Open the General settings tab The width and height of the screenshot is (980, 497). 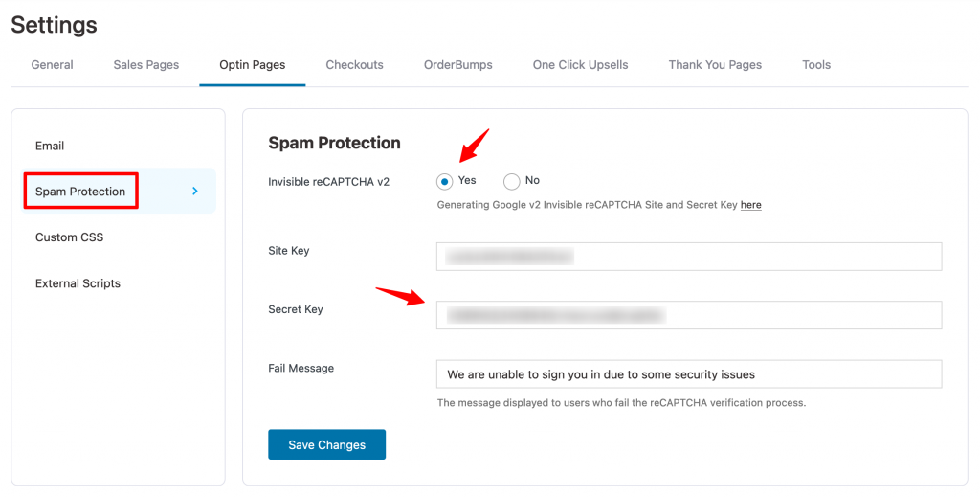(52, 64)
